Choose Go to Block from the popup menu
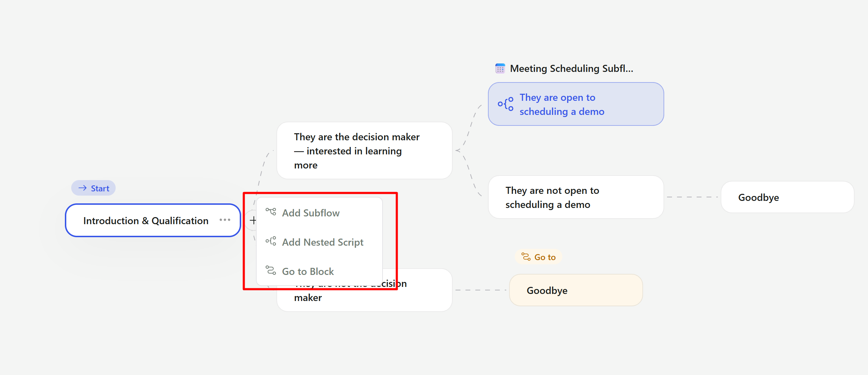The height and width of the screenshot is (375, 868). point(319,271)
